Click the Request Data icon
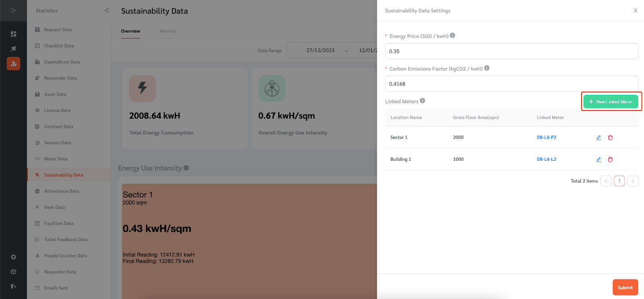The height and width of the screenshot is (299, 644). 37,30
